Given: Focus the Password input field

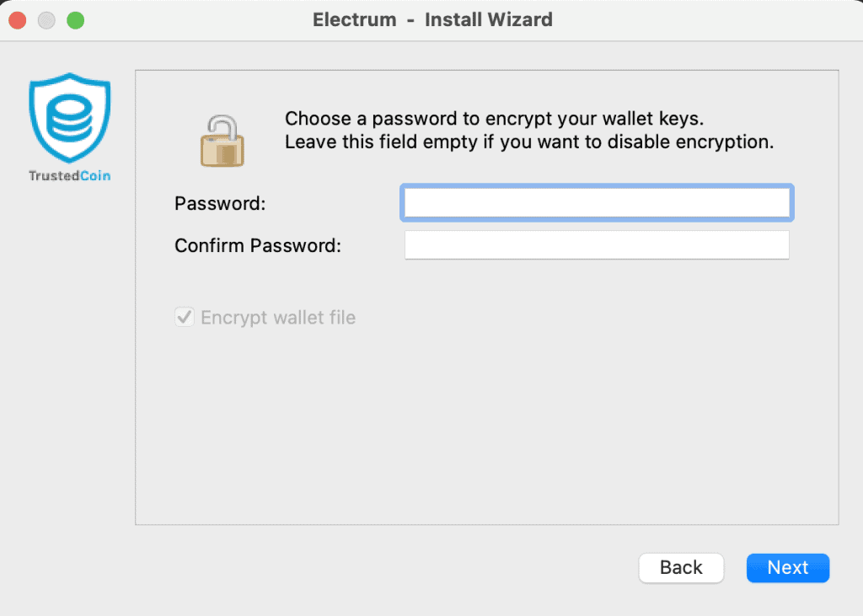Looking at the screenshot, I should pyautogui.click(x=597, y=202).
